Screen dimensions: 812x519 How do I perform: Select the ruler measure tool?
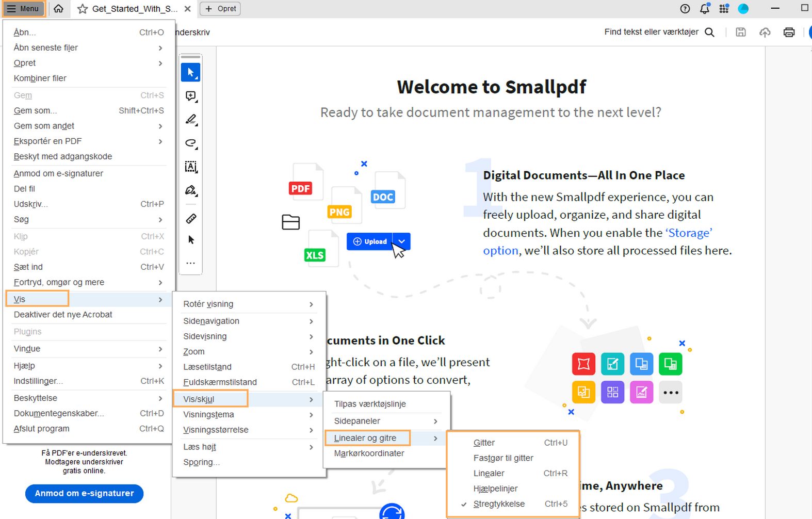pyautogui.click(x=191, y=219)
